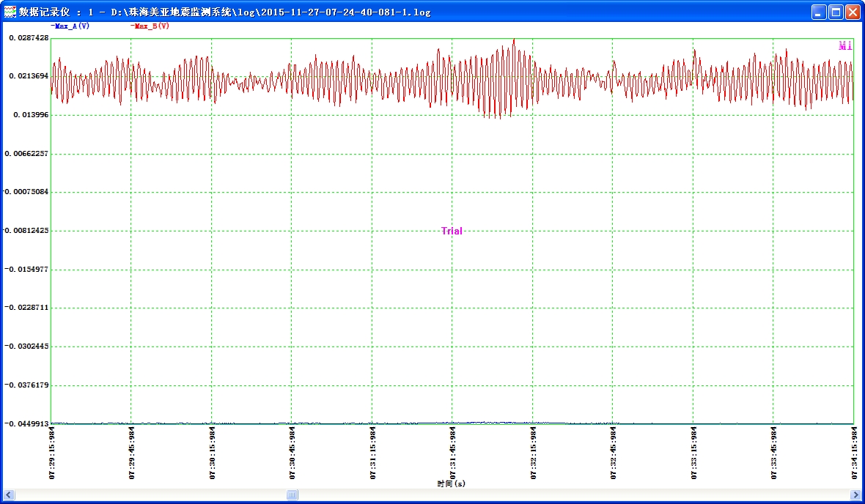865x504 pixels.
Task: Click the data recorder app icon in title bar
Action: pos(10,12)
